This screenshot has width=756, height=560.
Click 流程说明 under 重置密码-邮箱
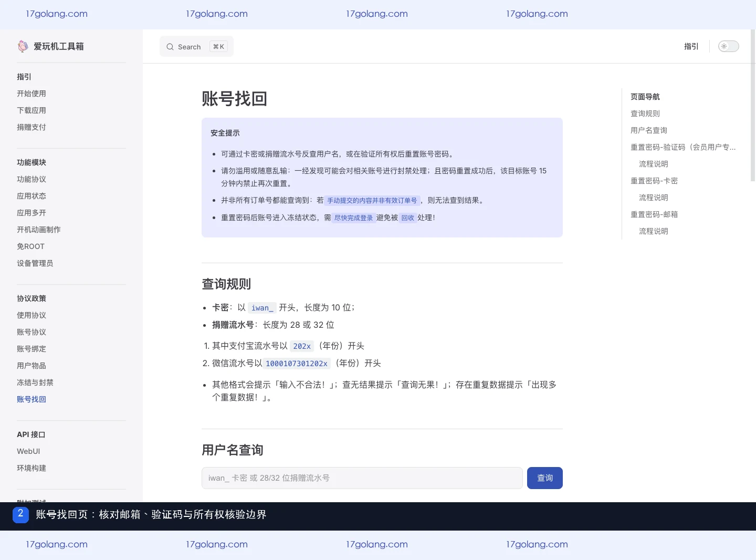654,231
